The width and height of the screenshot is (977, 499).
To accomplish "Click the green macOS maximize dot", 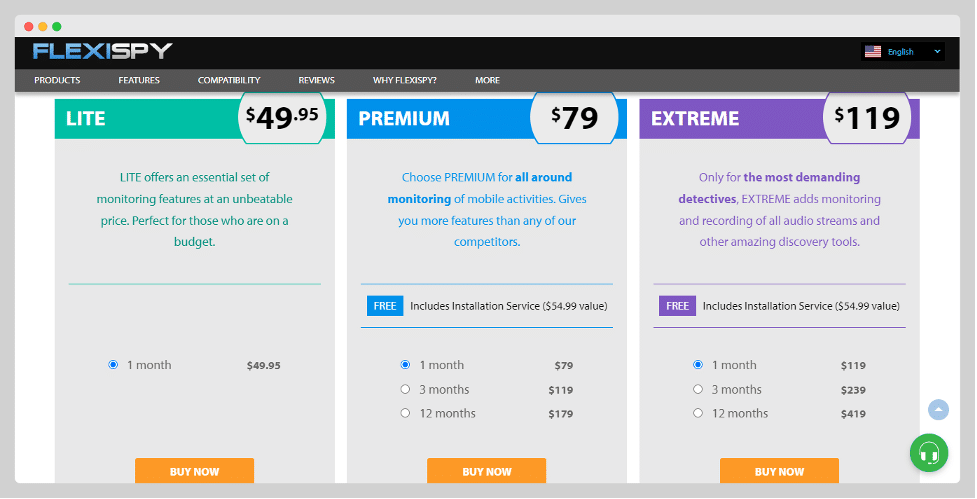I will [x=57, y=26].
